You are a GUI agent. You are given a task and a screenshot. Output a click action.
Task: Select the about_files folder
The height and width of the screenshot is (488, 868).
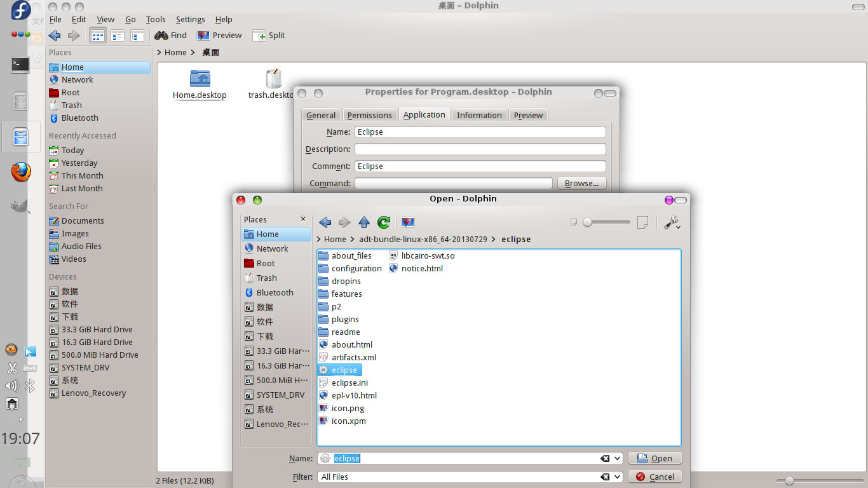pos(345,255)
